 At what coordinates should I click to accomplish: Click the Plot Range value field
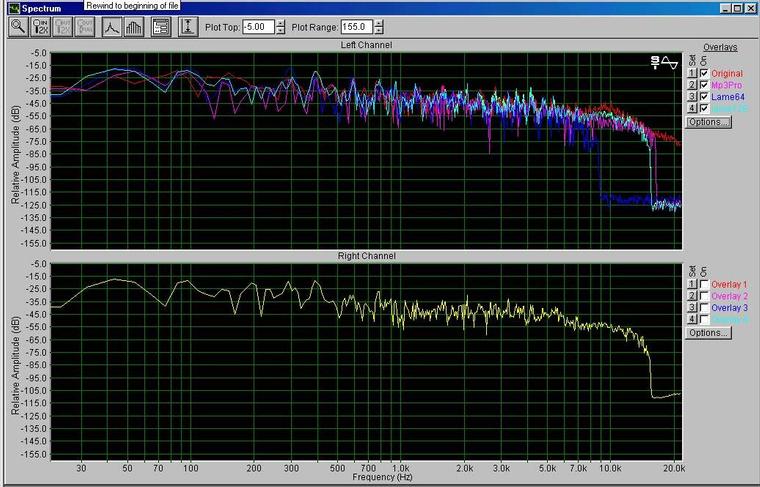coord(355,27)
